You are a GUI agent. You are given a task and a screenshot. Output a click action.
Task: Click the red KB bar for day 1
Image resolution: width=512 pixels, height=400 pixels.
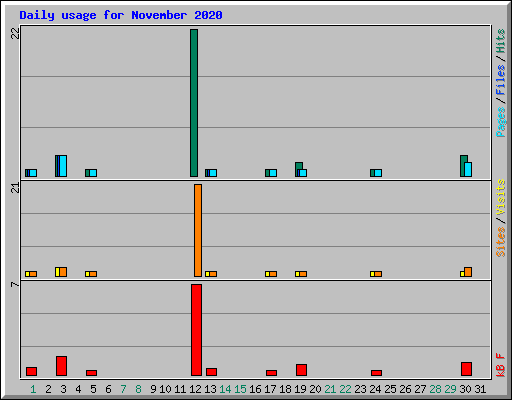tap(31, 372)
